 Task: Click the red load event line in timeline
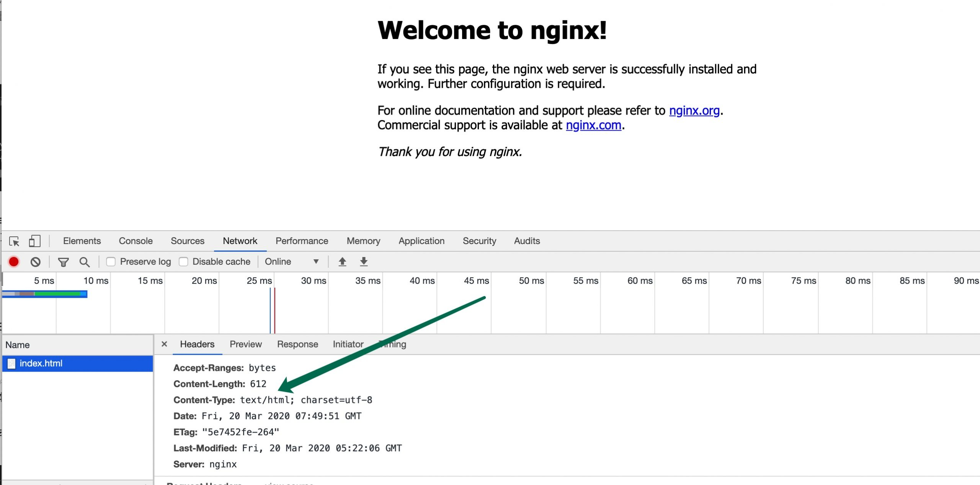click(274, 310)
